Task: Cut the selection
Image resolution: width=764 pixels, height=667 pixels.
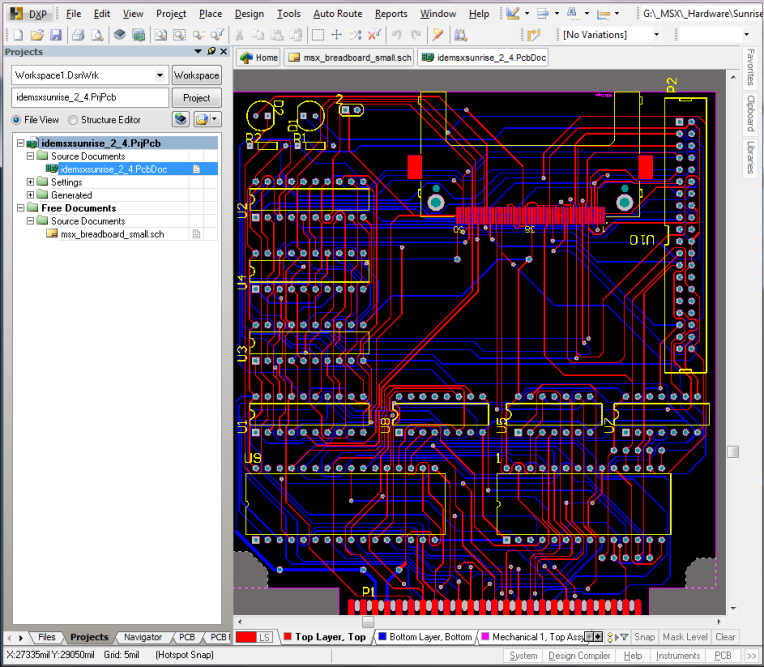Action: (239, 35)
